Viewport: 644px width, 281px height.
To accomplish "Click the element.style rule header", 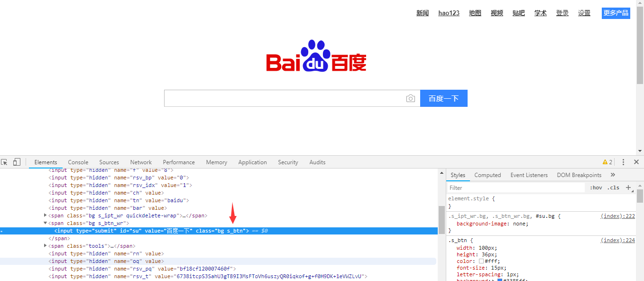I will (471, 198).
